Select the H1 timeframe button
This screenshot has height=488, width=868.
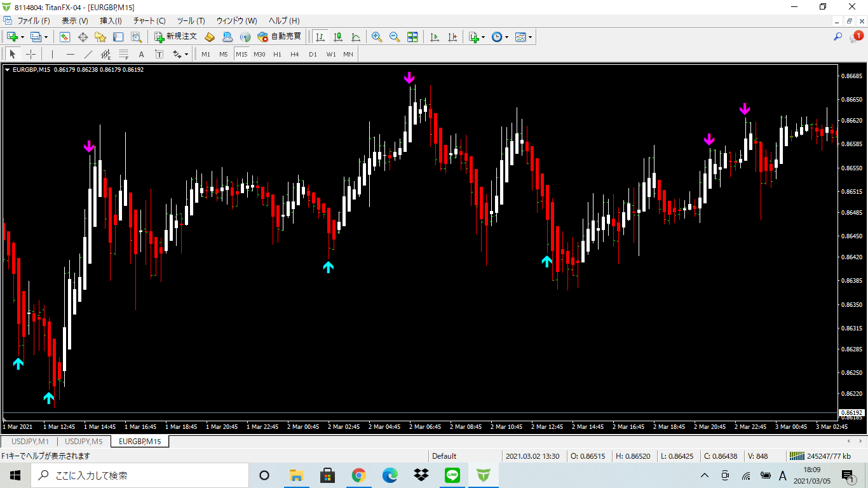click(277, 54)
